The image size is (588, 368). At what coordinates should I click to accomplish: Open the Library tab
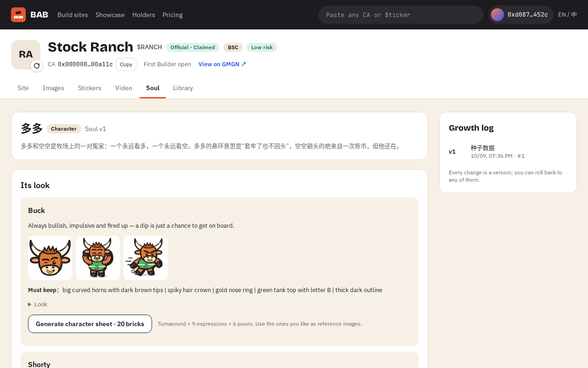[183, 88]
